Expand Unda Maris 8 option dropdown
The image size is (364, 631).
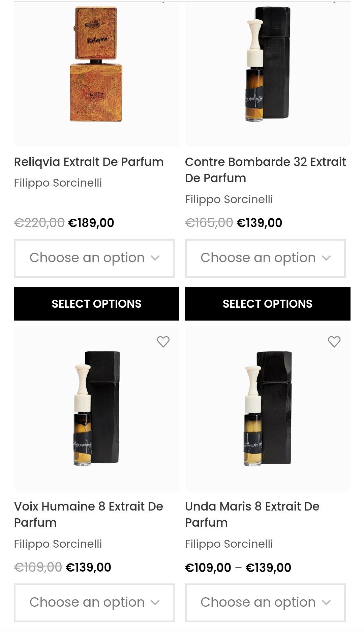265,603
